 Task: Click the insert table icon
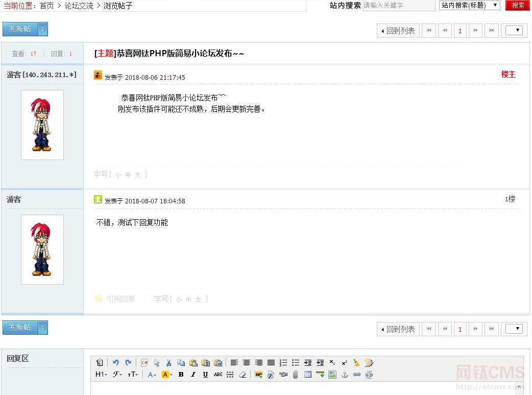pyautogui.click(x=307, y=375)
